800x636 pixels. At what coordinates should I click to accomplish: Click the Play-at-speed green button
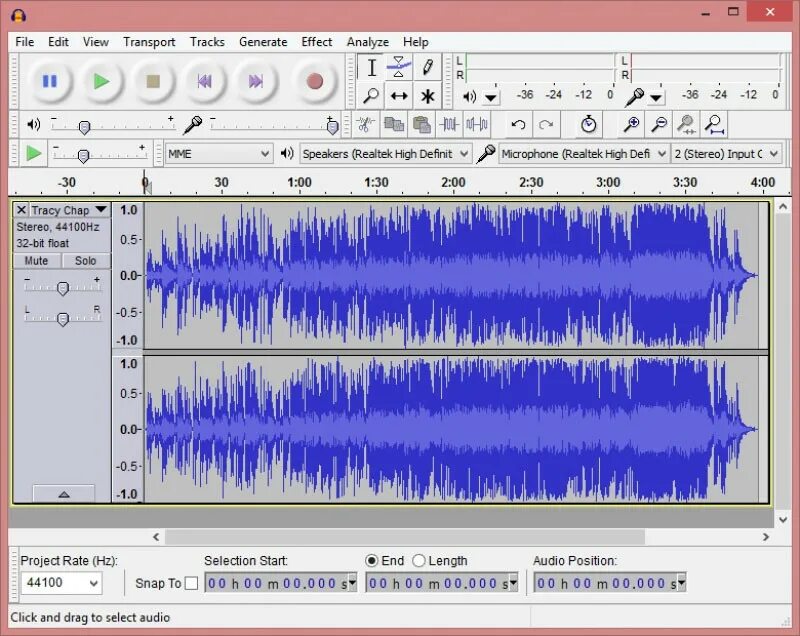34,153
